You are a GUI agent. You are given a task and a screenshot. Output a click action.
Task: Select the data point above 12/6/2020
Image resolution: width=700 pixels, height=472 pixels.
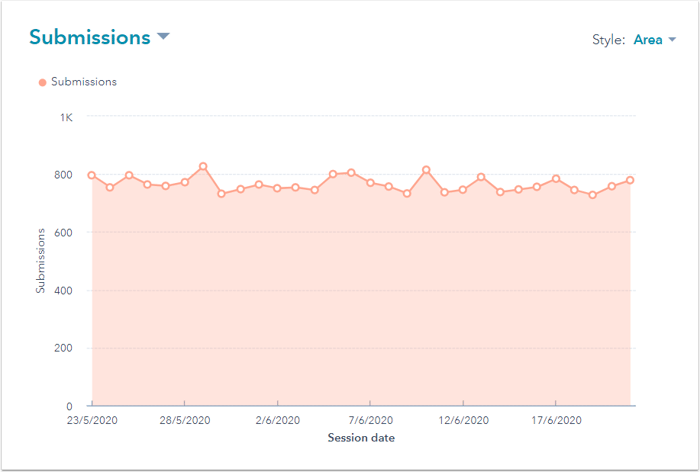pos(463,190)
